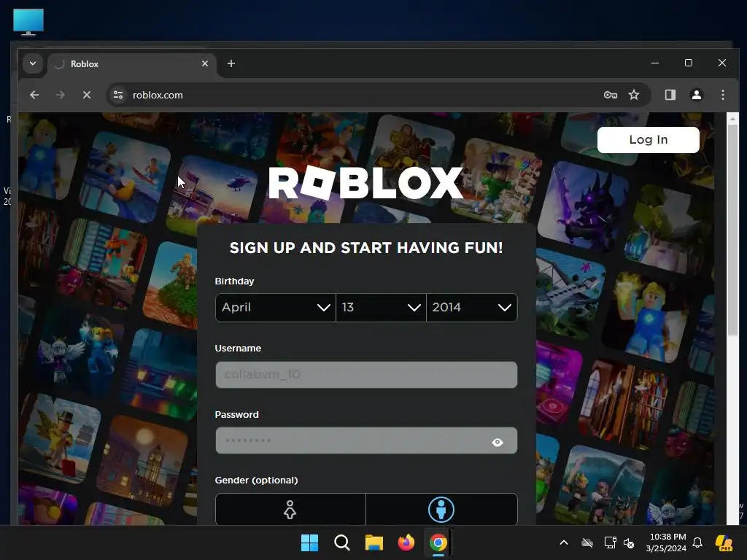The height and width of the screenshot is (560, 747).
Task: Open Chrome's three-dot menu
Action: 723,95
